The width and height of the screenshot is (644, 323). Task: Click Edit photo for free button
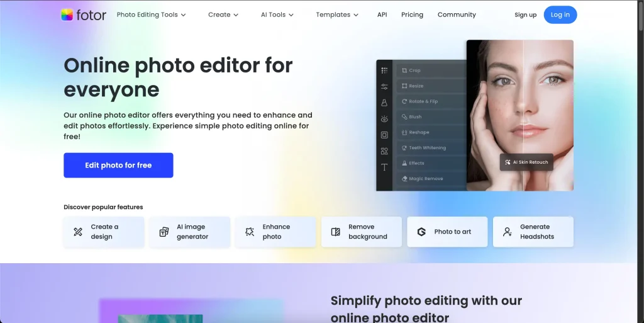(118, 165)
